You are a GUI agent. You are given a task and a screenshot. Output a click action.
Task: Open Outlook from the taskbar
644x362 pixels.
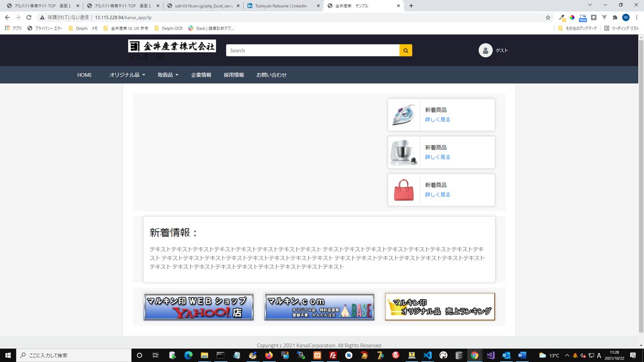[506, 355]
